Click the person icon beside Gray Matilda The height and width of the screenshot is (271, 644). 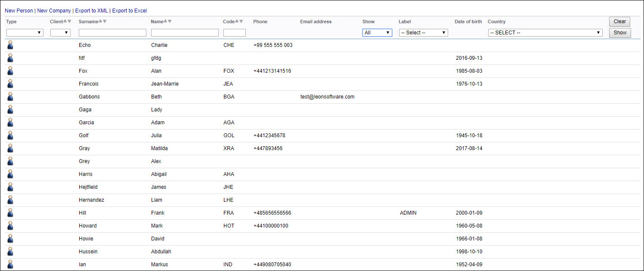pos(10,148)
